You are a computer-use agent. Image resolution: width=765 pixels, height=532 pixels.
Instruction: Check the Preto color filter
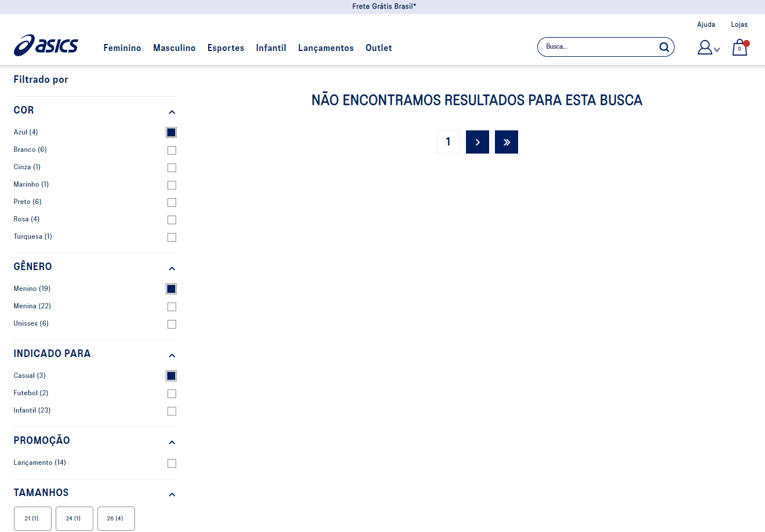coord(172,202)
